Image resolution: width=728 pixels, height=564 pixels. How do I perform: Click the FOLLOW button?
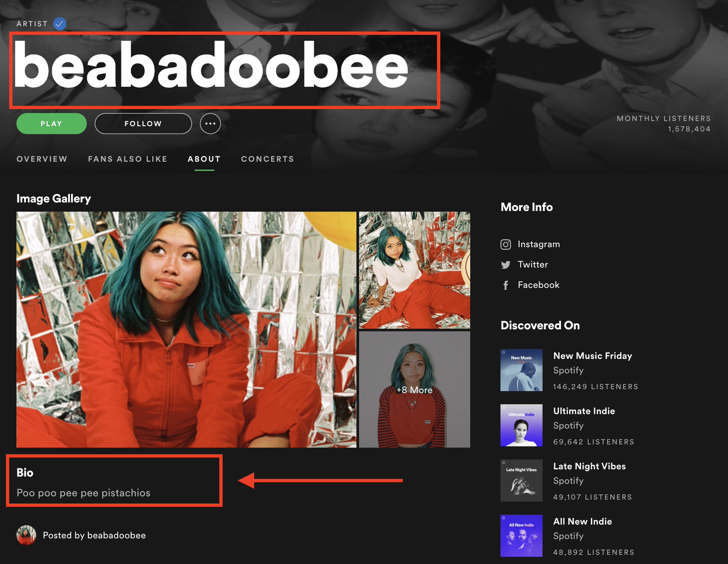click(143, 124)
